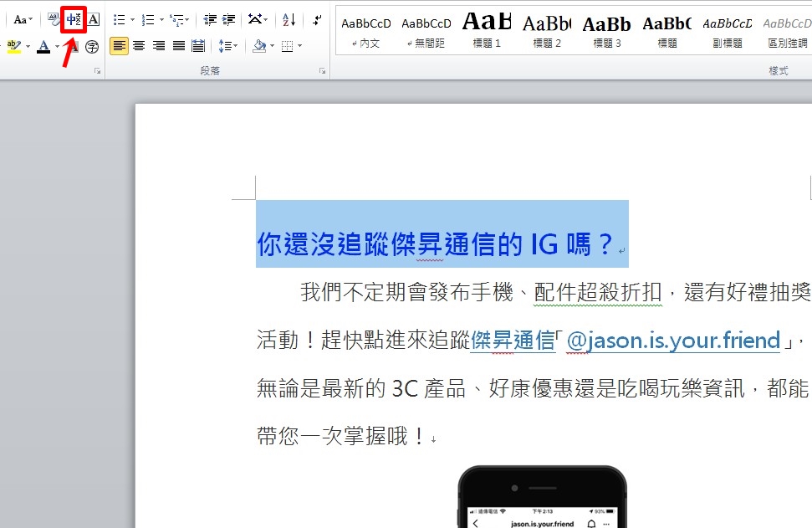Toggle center text alignment
This screenshot has height=528, width=812.
[x=139, y=47]
